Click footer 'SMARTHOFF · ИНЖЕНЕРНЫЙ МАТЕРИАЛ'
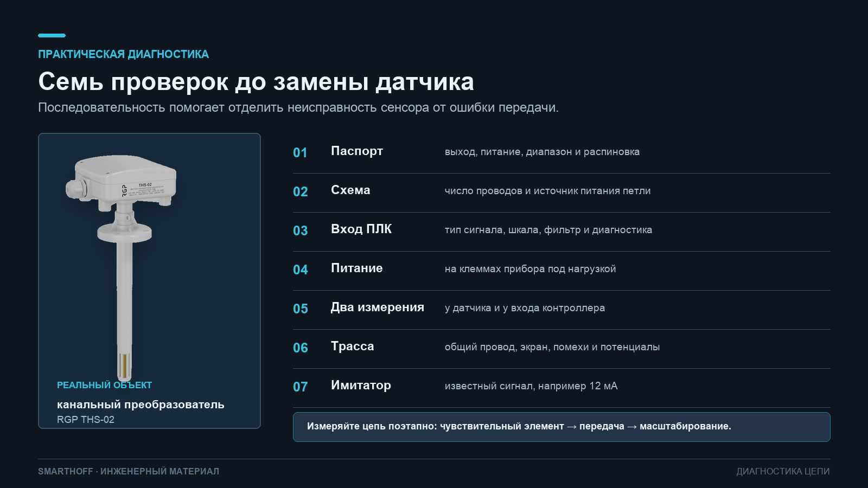868x488 pixels. click(129, 472)
